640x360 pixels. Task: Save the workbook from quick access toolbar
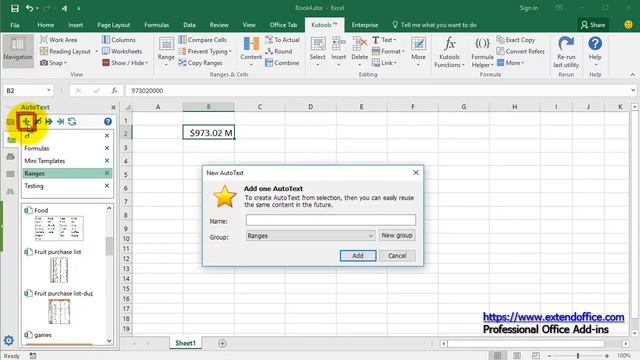[15, 8]
